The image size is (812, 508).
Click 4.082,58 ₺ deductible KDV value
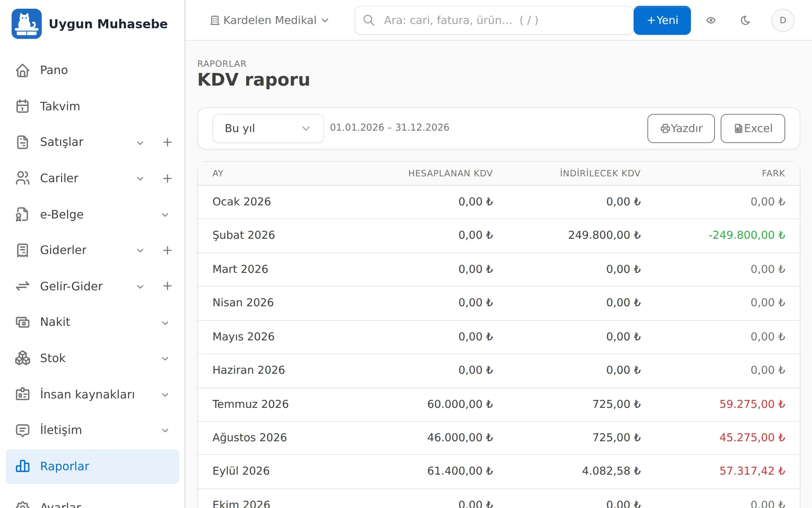point(611,471)
